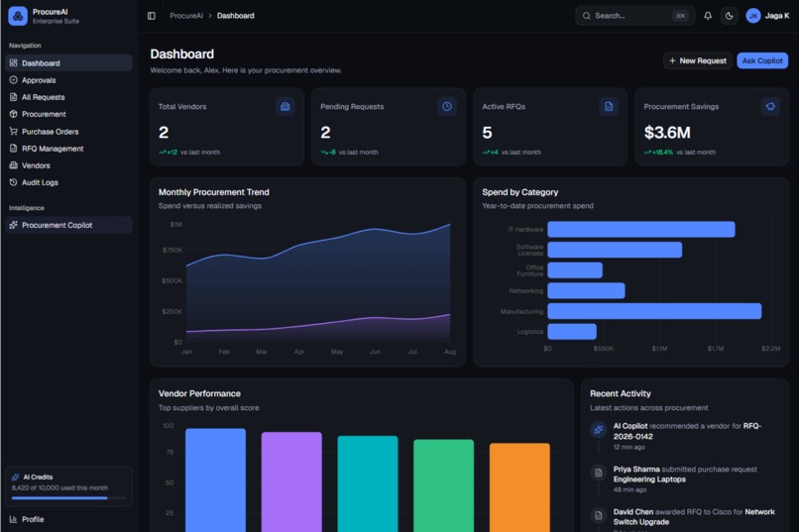The height and width of the screenshot is (532, 799).
Task: Click the Dashboard grid icon in sidebar
Action: pyautogui.click(x=13, y=63)
